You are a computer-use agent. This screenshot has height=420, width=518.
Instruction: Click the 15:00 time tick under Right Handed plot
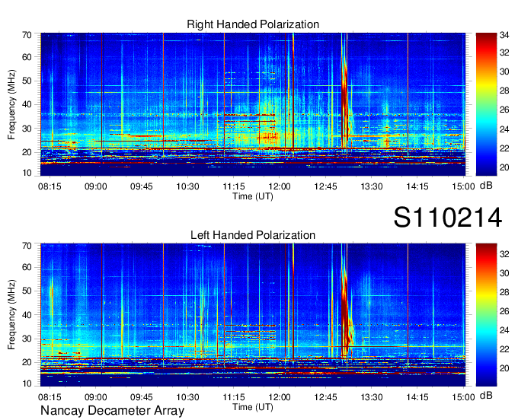tap(463, 186)
